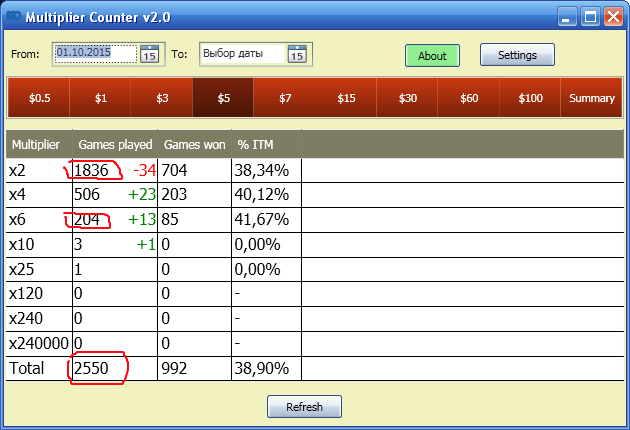This screenshot has height=430, width=630.
Task: Click the Refresh button
Action: coord(304,407)
